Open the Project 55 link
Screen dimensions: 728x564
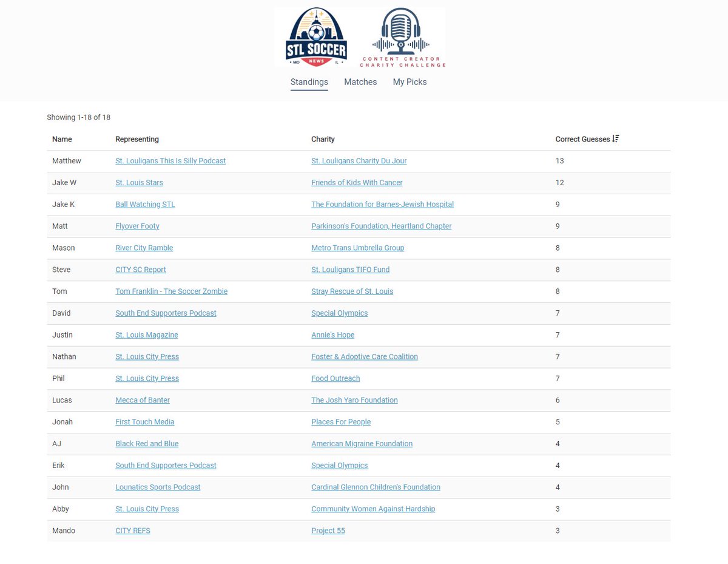click(x=328, y=531)
